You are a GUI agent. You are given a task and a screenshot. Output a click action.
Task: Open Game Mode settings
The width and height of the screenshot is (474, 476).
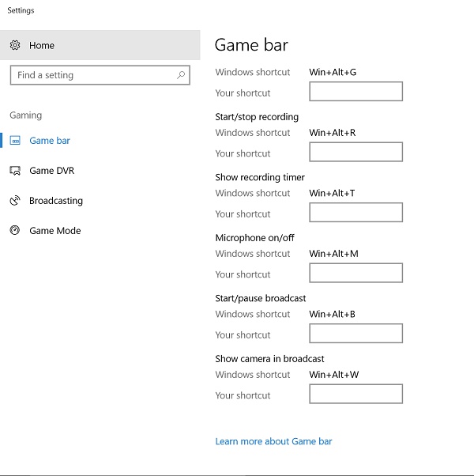(100, 230)
